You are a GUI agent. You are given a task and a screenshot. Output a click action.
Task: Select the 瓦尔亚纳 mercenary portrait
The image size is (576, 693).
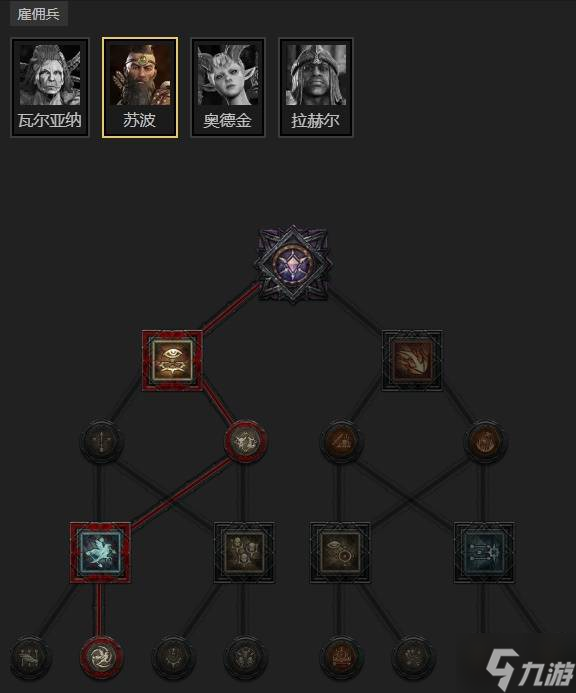point(50,88)
